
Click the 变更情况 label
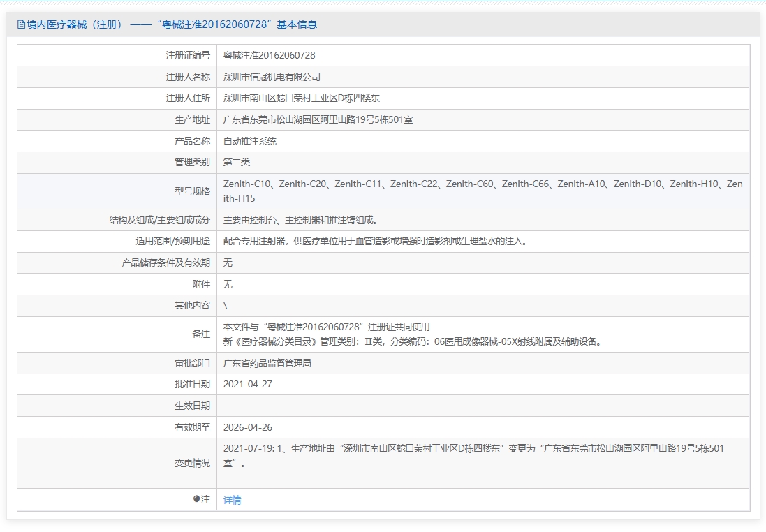[193, 463]
